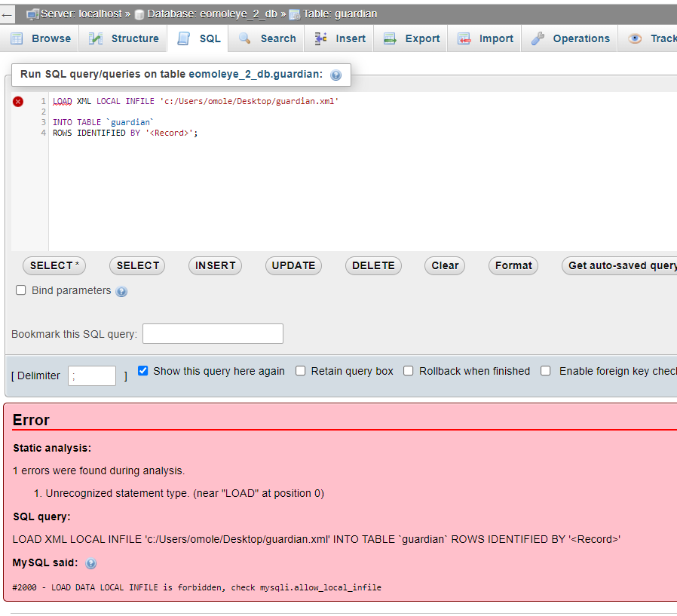Click the Browse tab grid icon
Screen dimensions: 677x616
pos(17,38)
